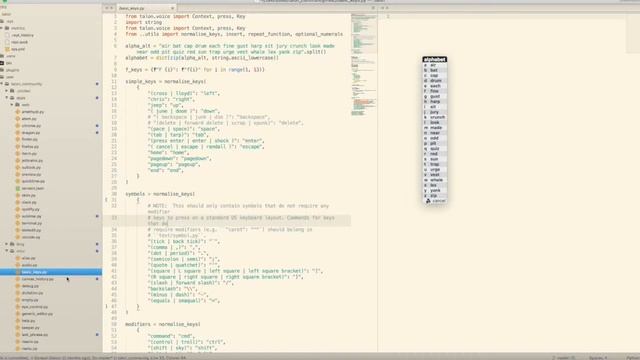Open Python syntax selector in status bar
The height and width of the screenshot is (360, 640).
pyautogui.click(x=633, y=357)
